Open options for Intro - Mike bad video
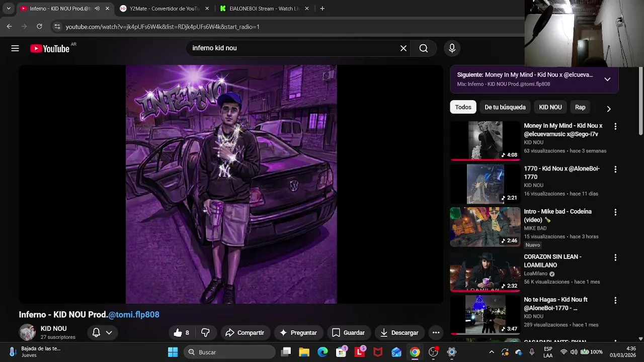644x362 pixels. (615, 213)
